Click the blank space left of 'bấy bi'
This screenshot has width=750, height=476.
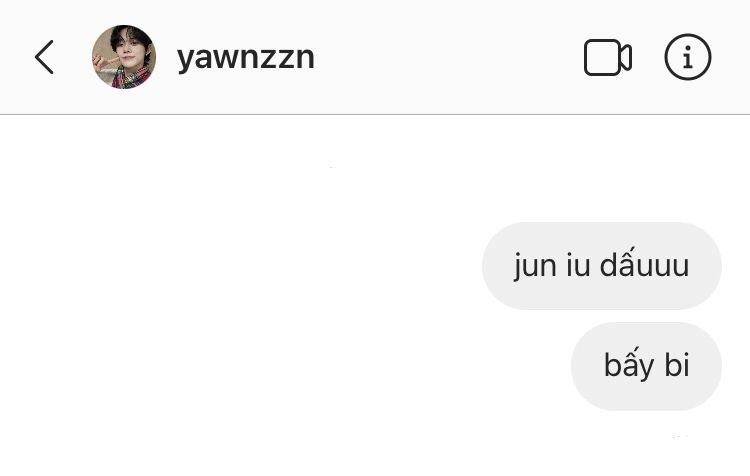pyautogui.click(x=285, y=366)
